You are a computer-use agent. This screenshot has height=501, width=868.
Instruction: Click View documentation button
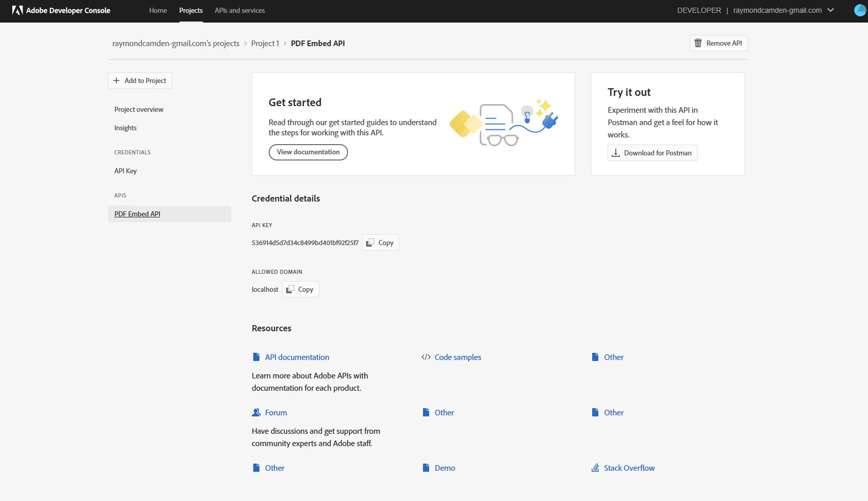tap(308, 152)
